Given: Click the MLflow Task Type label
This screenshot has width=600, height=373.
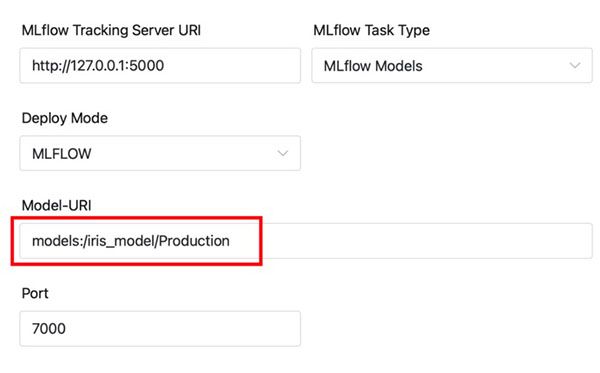Looking at the screenshot, I should 371,30.
